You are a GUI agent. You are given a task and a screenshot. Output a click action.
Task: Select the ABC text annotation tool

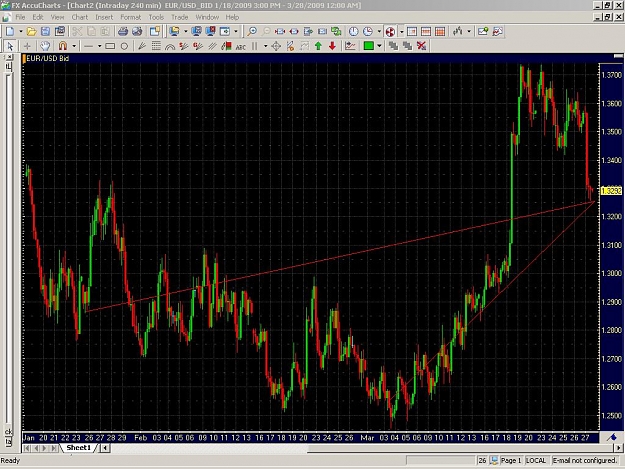[240, 47]
